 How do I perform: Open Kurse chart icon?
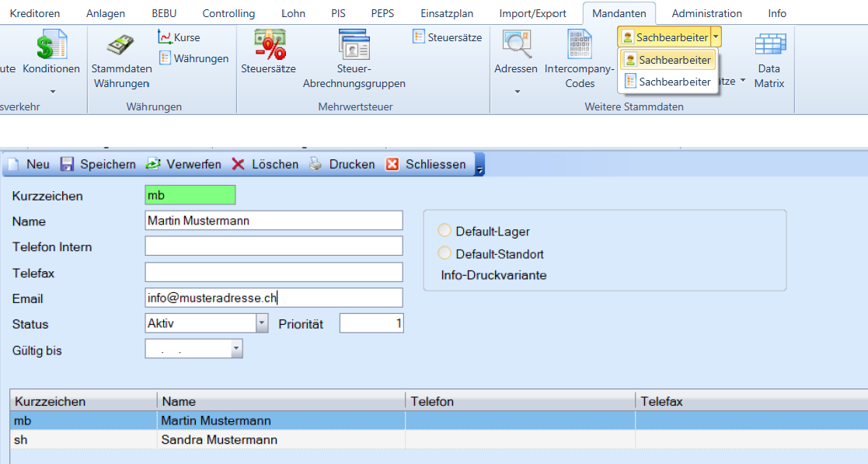[x=165, y=37]
